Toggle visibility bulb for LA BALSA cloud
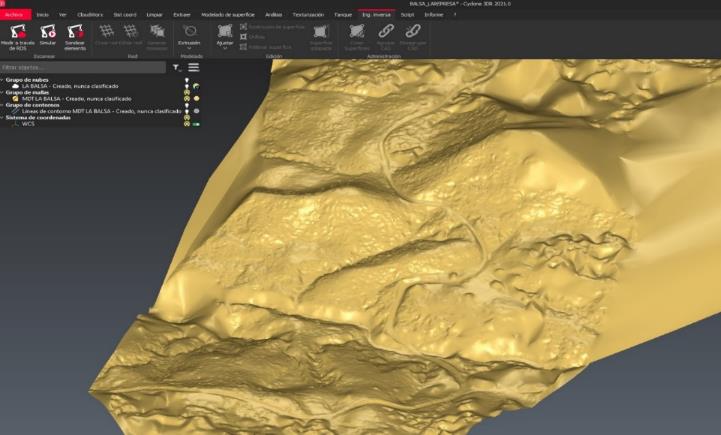The height and width of the screenshot is (435, 721). coord(186,86)
